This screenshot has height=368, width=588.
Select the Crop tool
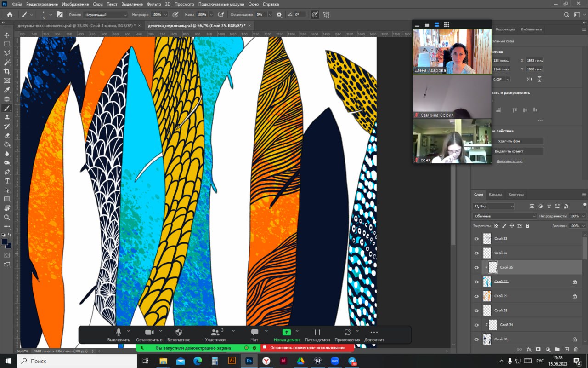(x=7, y=71)
